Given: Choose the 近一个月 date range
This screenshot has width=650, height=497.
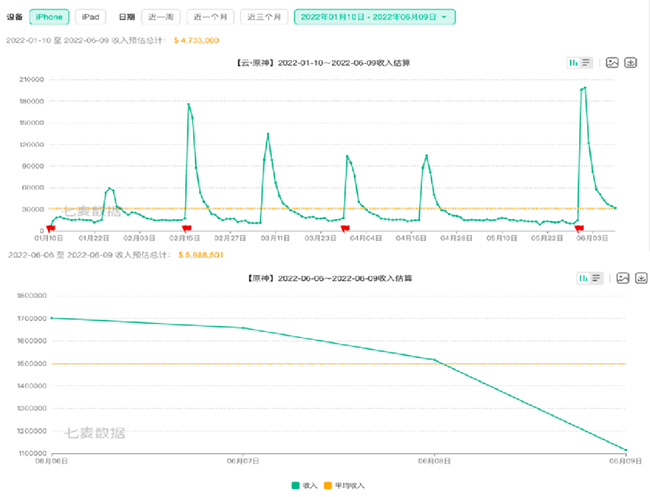Looking at the screenshot, I should point(210,17).
